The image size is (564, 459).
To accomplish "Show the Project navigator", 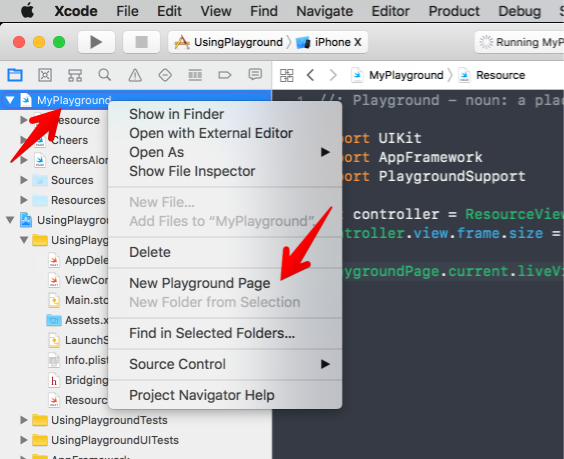I will coord(15,75).
